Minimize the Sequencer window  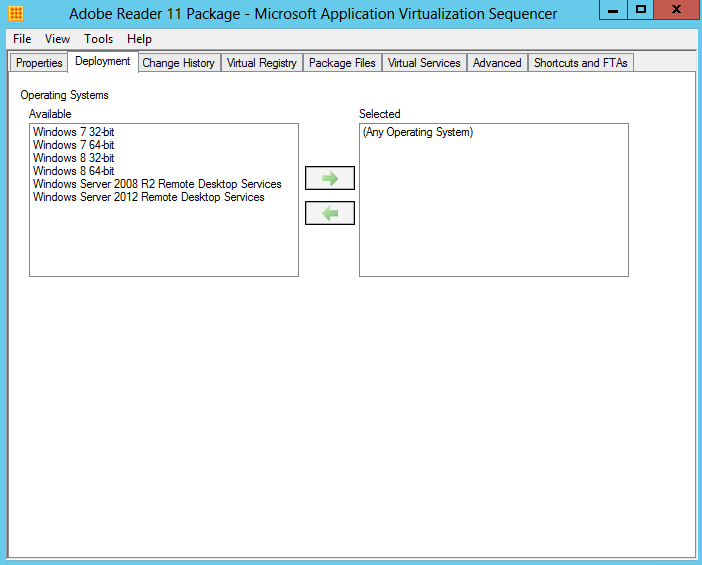[x=613, y=9]
